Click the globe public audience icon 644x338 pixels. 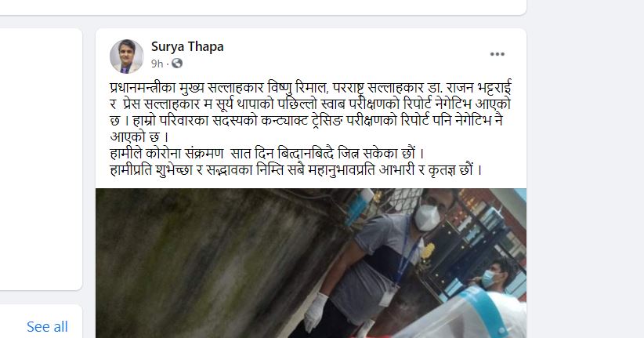point(177,64)
